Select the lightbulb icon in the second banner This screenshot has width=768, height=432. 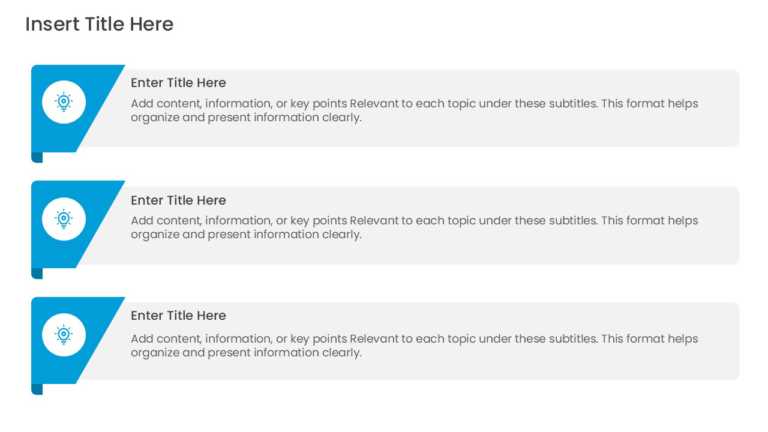coord(64,219)
